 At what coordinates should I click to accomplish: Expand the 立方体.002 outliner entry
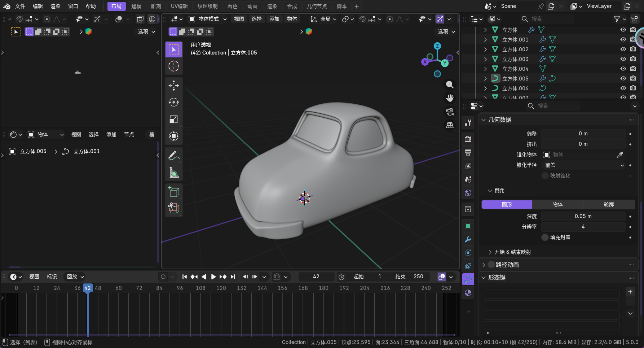(x=485, y=49)
